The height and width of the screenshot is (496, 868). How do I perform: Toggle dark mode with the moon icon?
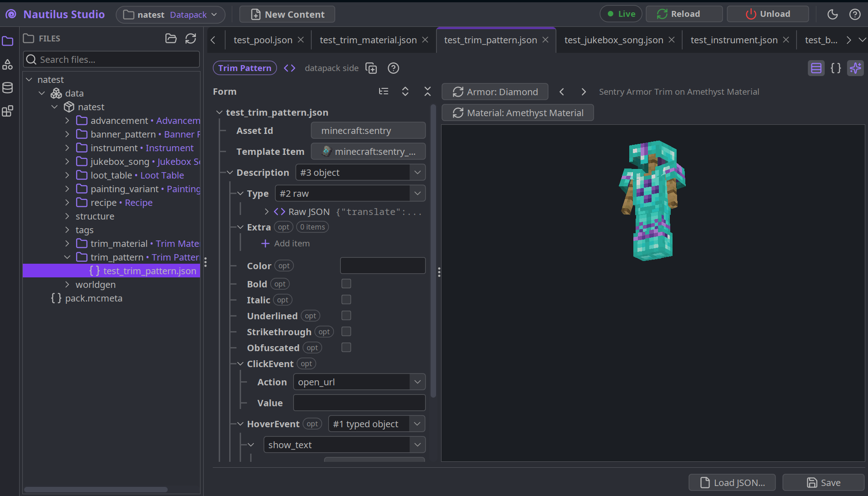pos(832,14)
